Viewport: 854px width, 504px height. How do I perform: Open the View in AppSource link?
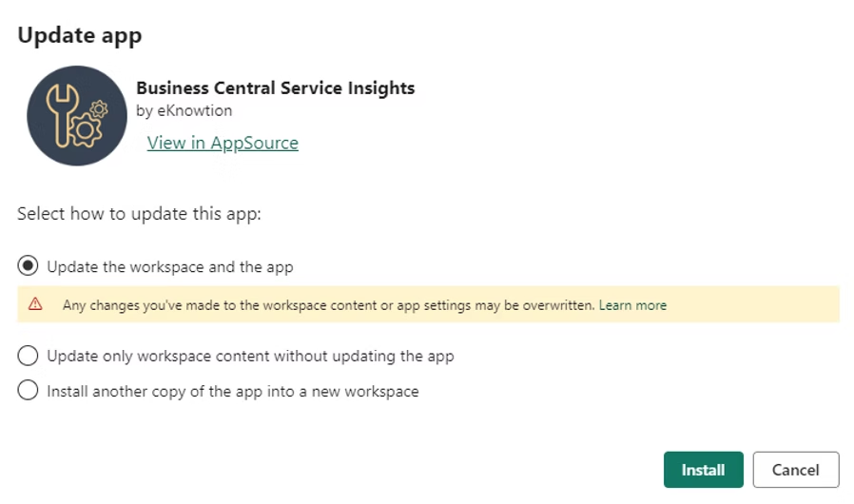[x=223, y=143]
